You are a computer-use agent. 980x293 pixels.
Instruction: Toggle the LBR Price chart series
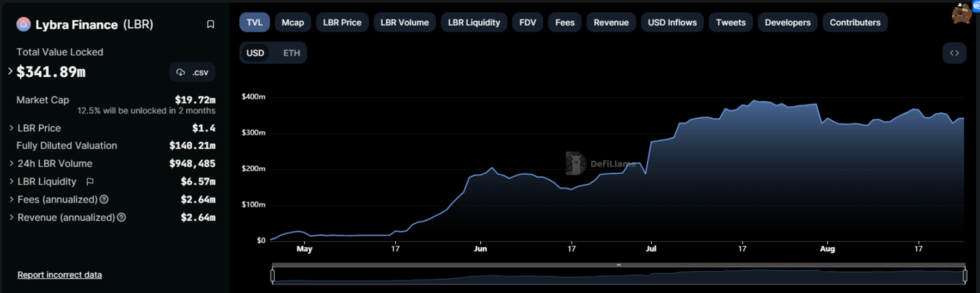pos(342,22)
